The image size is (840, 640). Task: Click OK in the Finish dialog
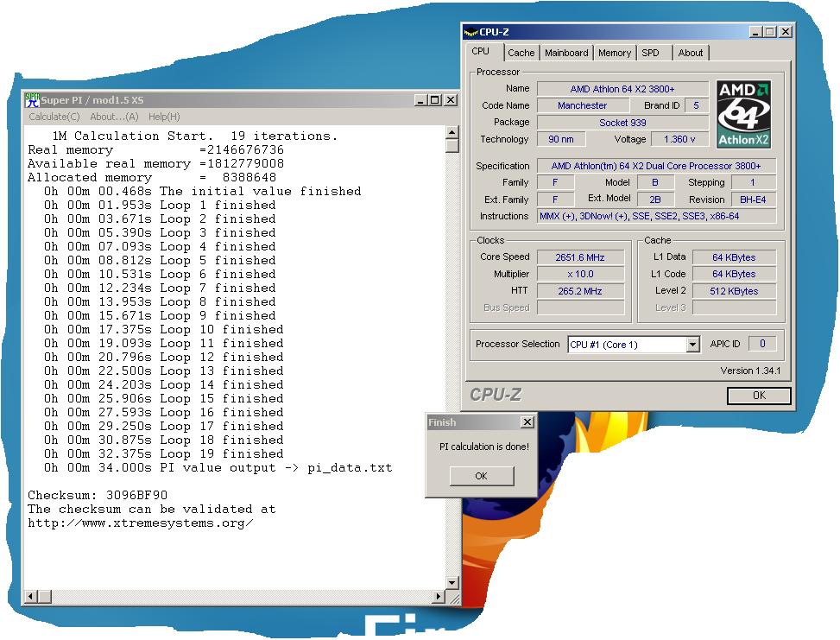coord(482,476)
